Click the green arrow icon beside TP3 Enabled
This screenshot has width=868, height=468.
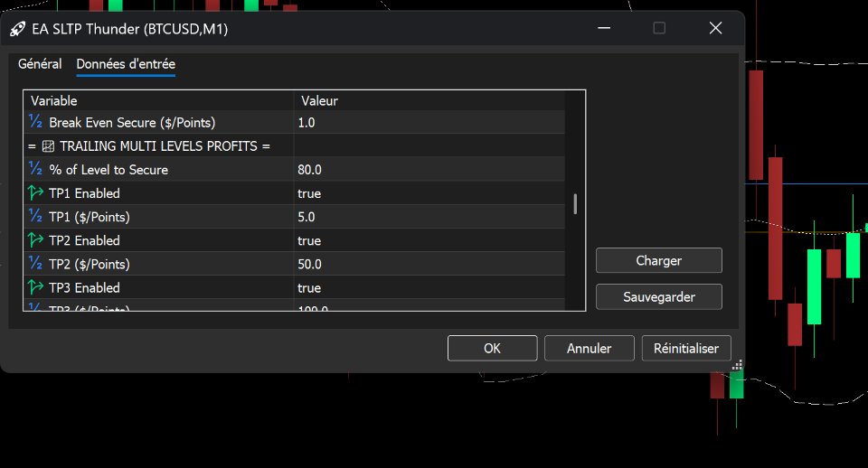point(35,286)
